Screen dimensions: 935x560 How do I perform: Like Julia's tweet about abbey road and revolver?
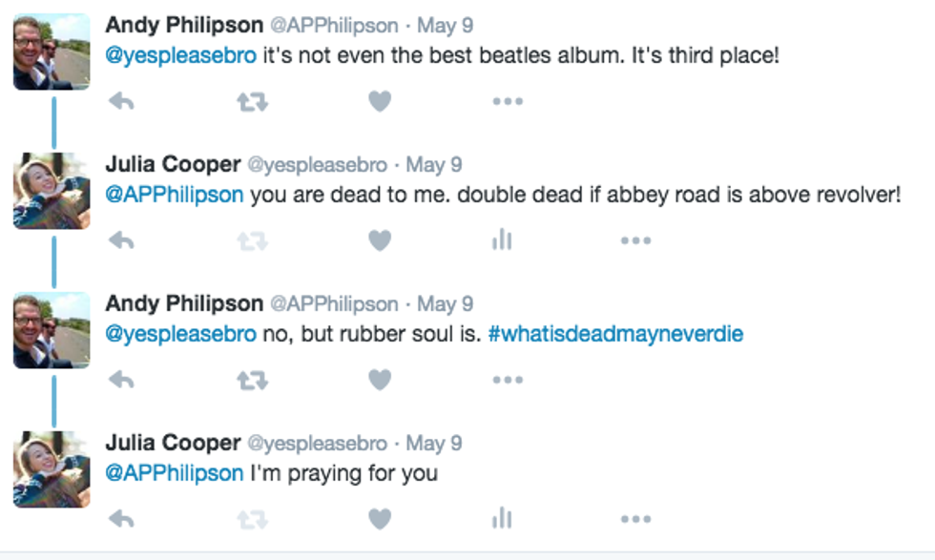coord(380,240)
